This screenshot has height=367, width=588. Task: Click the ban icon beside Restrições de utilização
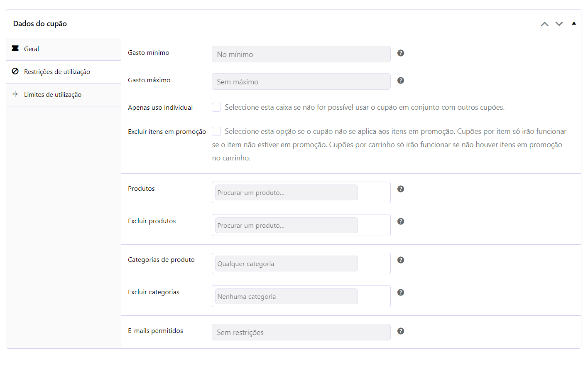(x=15, y=71)
